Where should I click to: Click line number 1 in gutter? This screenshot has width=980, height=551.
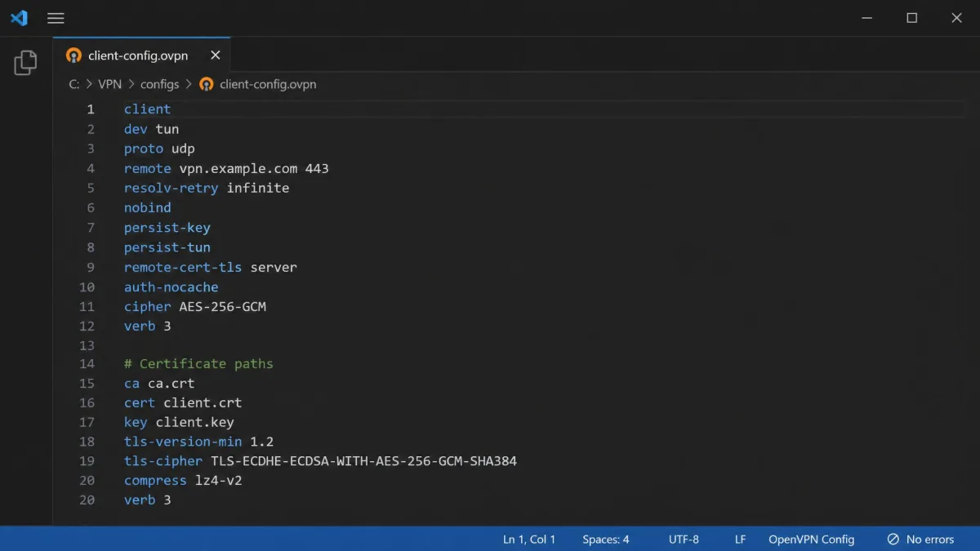point(91,109)
